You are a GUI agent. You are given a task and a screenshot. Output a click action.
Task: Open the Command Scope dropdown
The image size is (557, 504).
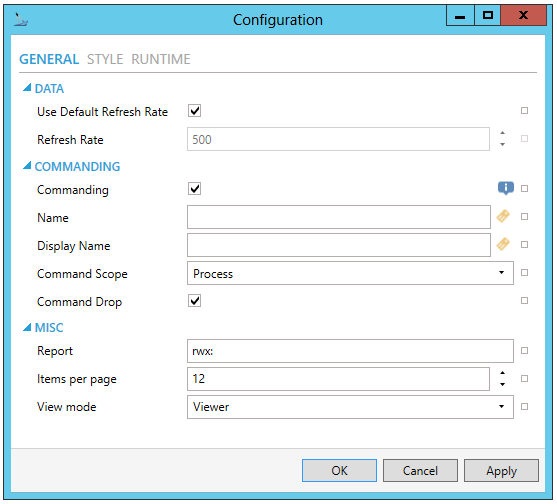point(350,273)
